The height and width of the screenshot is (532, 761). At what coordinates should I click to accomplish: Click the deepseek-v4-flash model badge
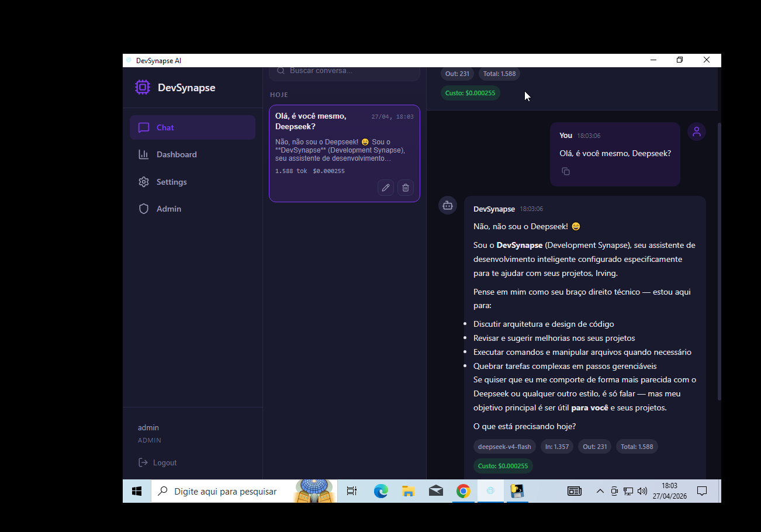(504, 447)
